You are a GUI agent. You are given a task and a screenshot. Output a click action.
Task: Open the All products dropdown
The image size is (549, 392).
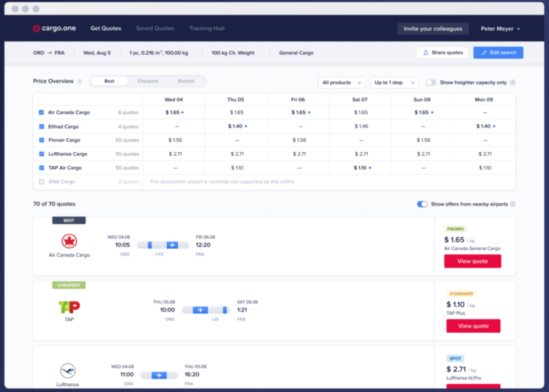tap(341, 83)
